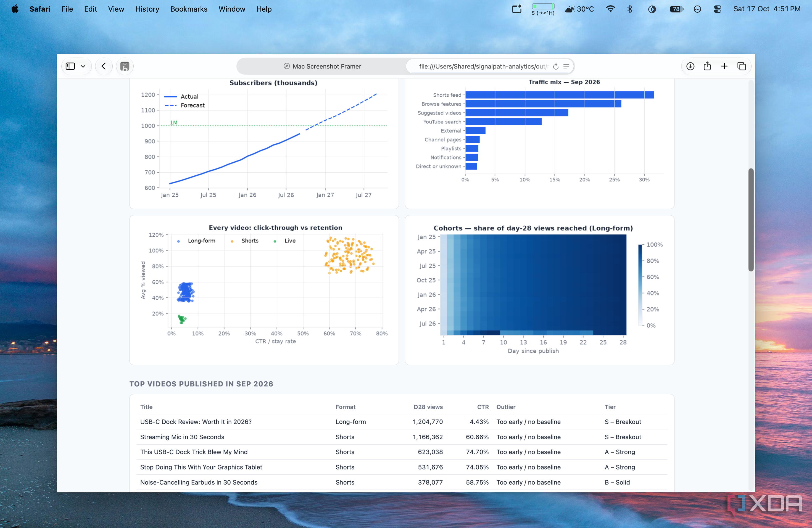Image resolution: width=812 pixels, height=528 pixels.
Task: Select "USB-C Dock Review: Worth It in 2026?"
Action: pos(196,422)
